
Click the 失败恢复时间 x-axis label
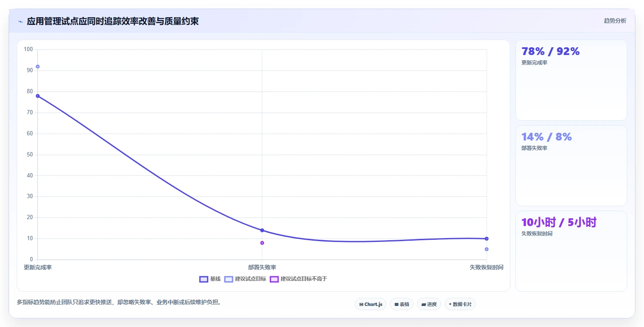click(x=487, y=267)
